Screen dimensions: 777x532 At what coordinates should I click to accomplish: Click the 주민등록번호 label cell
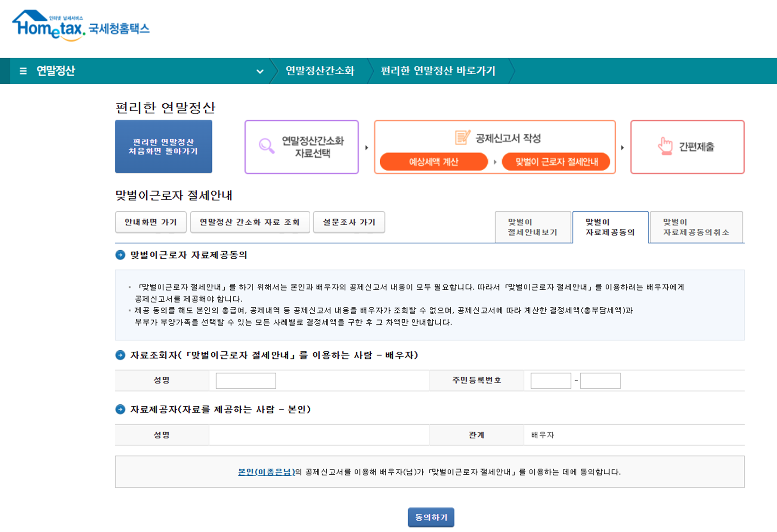click(477, 381)
